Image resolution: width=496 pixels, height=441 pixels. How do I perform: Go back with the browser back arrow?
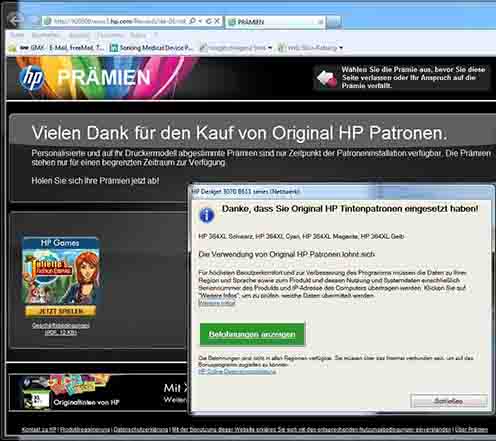tap(14, 21)
